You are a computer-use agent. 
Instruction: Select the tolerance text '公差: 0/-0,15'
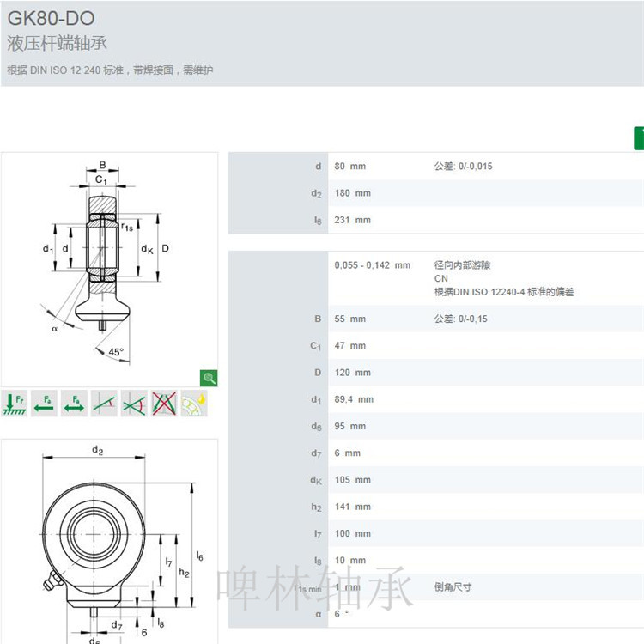pyautogui.click(x=461, y=319)
